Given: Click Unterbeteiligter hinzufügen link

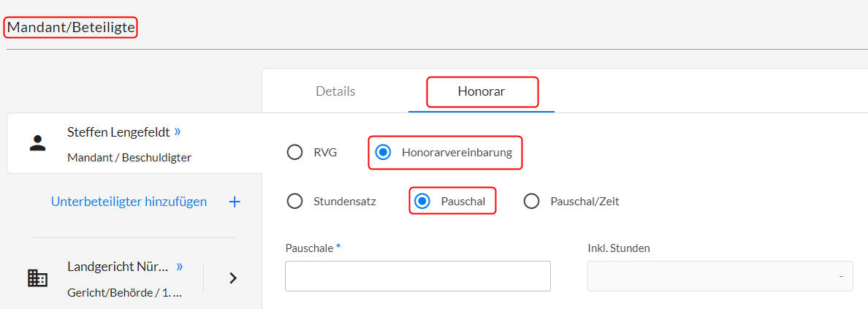Looking at the screenshot, I should [129, 202].
